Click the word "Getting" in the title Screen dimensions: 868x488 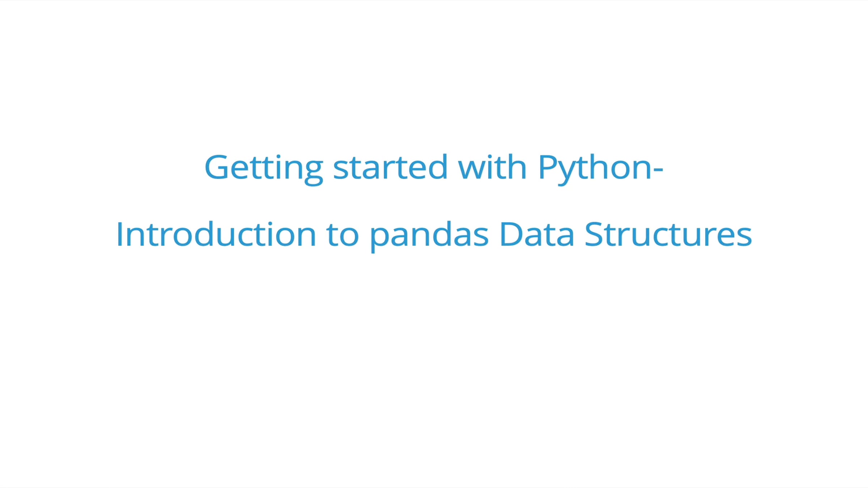263,167
